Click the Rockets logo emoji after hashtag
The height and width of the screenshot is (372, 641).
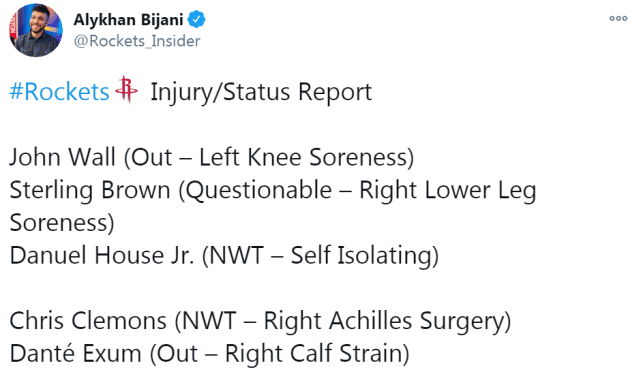tap(126, 90)
